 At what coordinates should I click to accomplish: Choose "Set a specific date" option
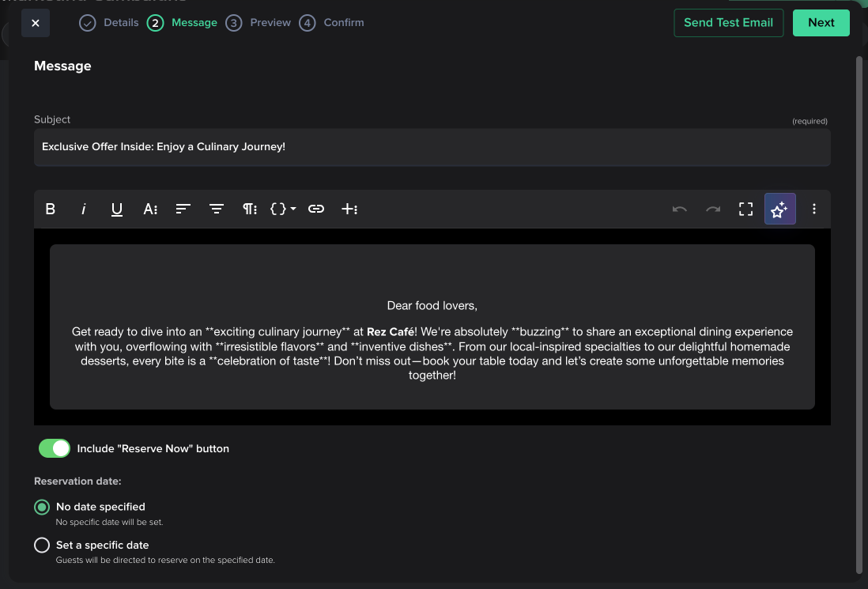click(42, 546)
